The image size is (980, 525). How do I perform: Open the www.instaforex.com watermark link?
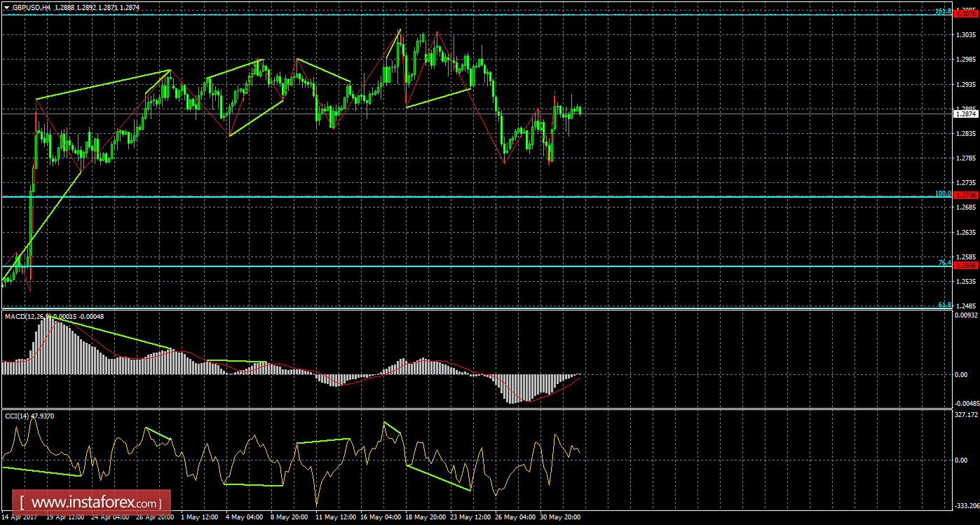(x=95, y=503)
